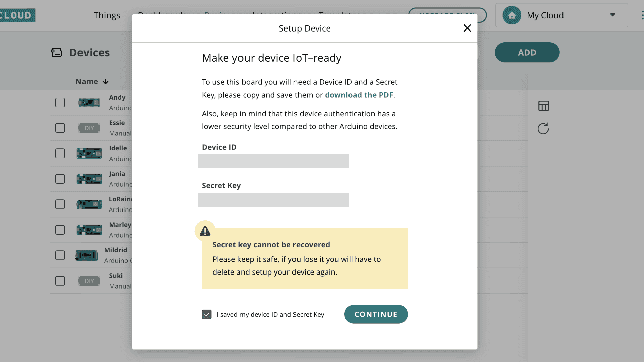The image size is (644, 362).
Task: Tick the Jania device checkbox
Action: 60,179
